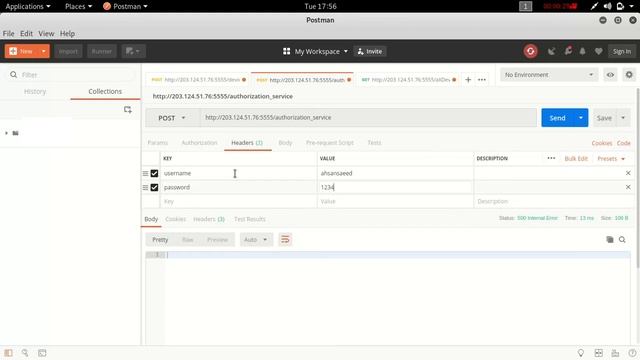Open the View menu
Image resolution: width=640 pixels, height=360 pixels.
pyautogui.click(x=46, y=33)
